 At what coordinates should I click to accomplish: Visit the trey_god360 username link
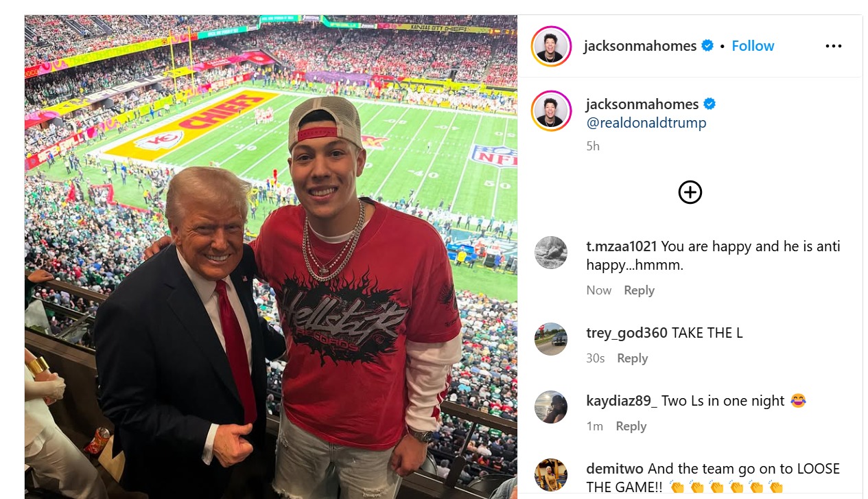(x=626, y=333)
